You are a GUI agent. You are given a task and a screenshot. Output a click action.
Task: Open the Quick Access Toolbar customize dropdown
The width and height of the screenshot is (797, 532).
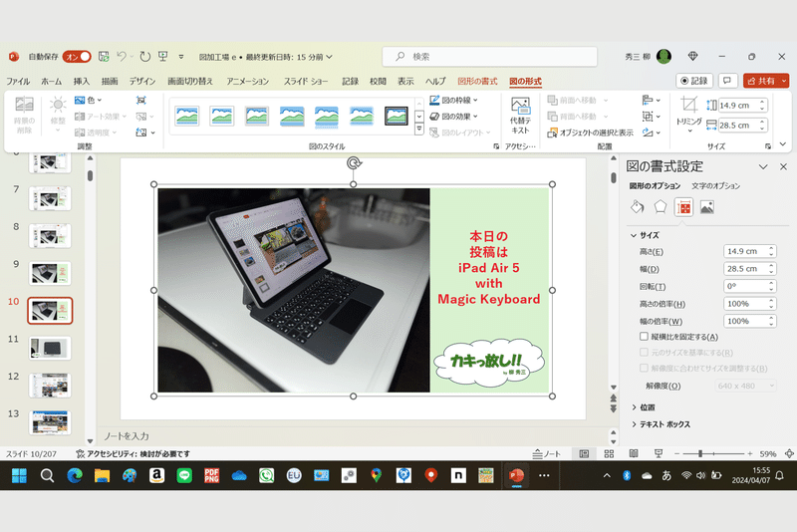pos(181,57)
